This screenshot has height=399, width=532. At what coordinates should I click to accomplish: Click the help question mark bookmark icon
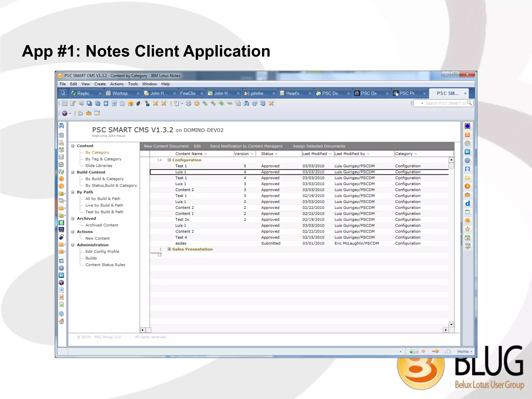(x=61, y=314)
